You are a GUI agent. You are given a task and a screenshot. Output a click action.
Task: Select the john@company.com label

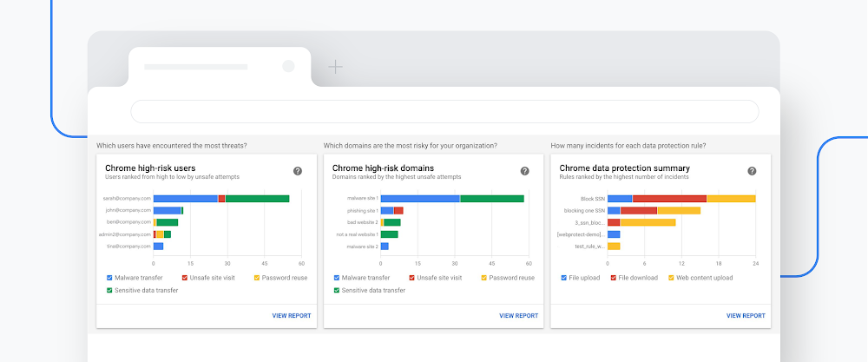[x=128, y=210]
